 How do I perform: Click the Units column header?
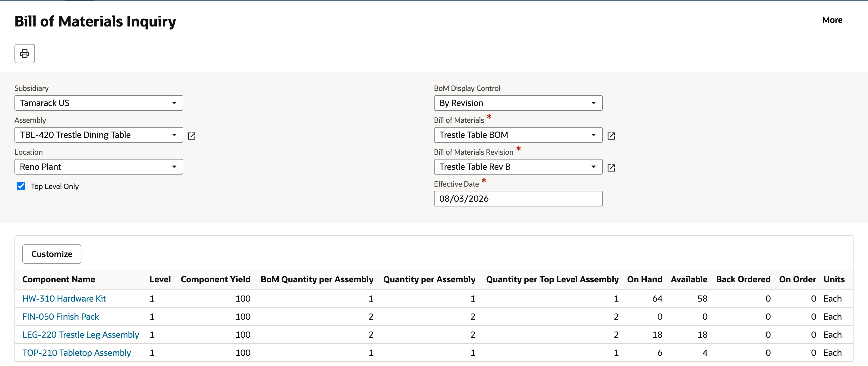(x=834, y=279)
